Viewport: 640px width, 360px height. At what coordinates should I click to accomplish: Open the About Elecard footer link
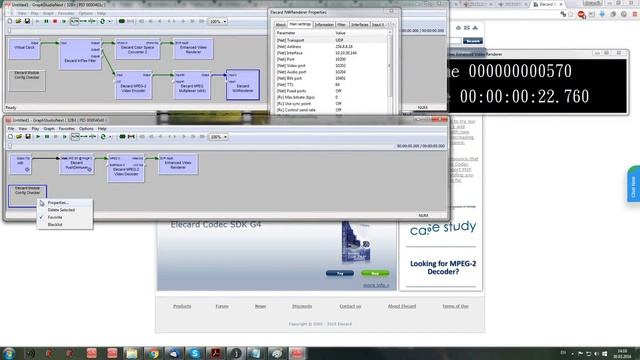(x=402, y=306)
